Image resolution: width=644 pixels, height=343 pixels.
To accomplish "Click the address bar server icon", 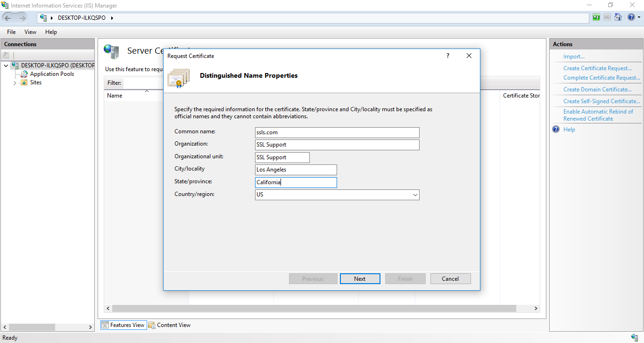I will click(44, 17).
